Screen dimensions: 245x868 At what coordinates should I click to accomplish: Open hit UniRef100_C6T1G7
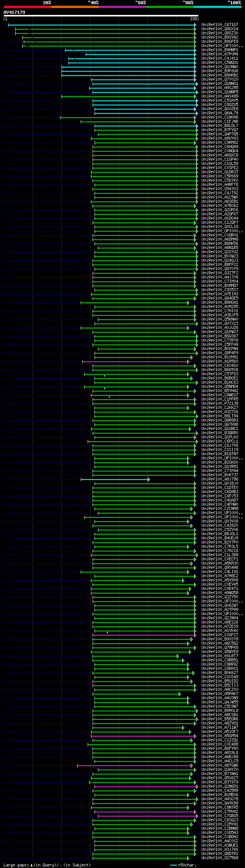(x=219, y=25)
